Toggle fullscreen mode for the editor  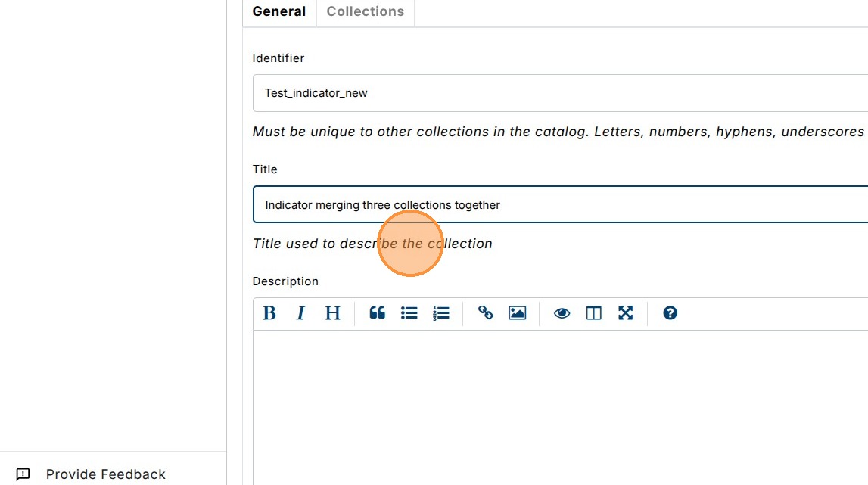[x=625, y=313]
